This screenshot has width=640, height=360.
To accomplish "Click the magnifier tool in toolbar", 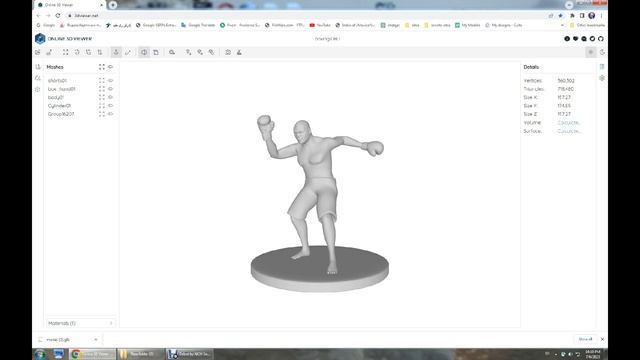I will click(172, 52).
